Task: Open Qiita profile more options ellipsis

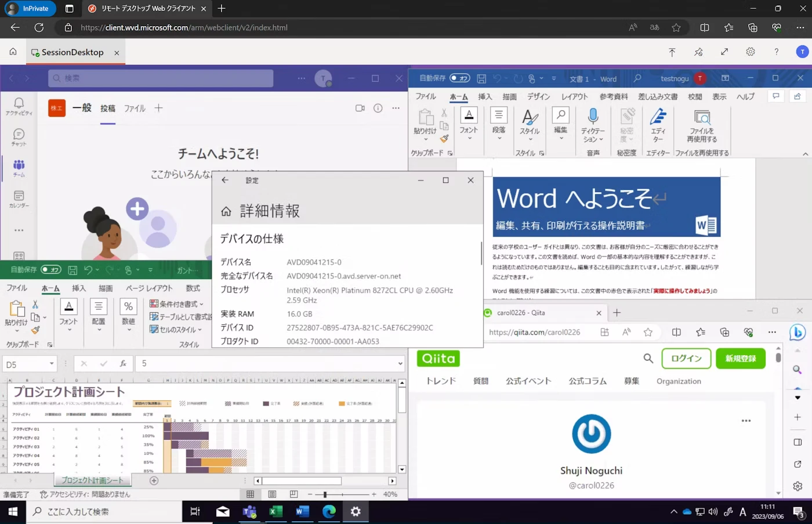Action: point(746,421)
